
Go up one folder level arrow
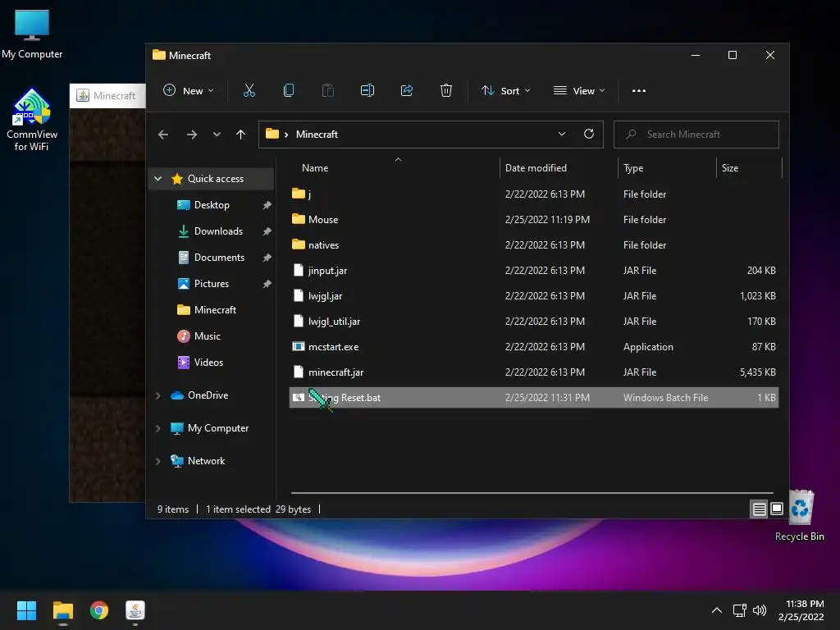click(240, 135)
